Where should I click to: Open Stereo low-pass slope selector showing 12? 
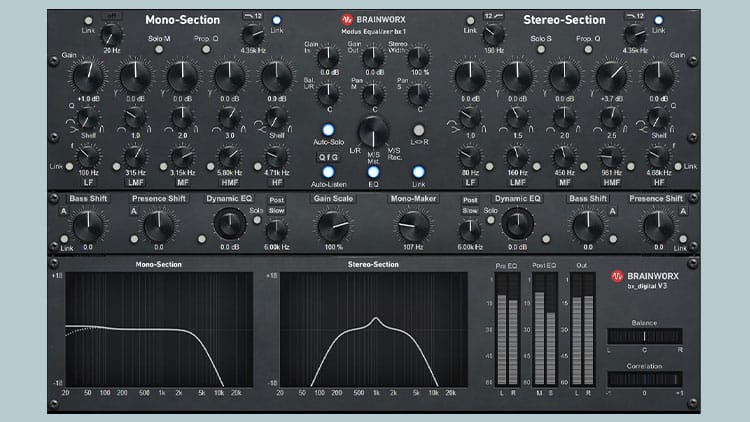(635, 16)
